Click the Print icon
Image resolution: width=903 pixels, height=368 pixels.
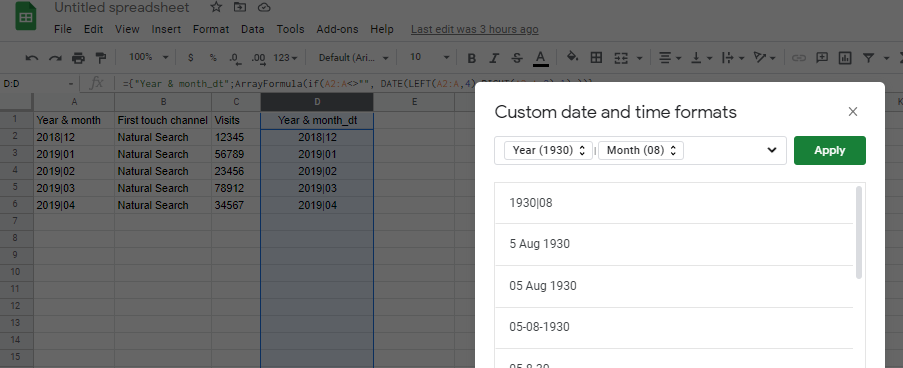tap(78, 58)
